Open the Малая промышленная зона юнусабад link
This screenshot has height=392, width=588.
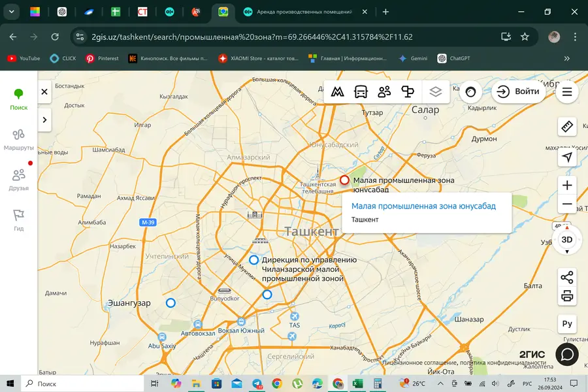(x=423, y=206)
